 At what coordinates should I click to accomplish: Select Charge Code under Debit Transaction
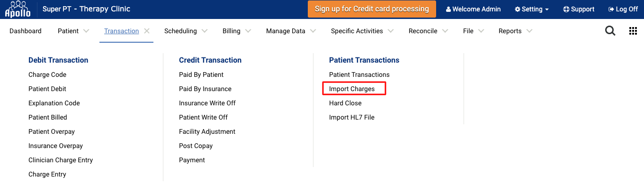click(x=47, y=74)
